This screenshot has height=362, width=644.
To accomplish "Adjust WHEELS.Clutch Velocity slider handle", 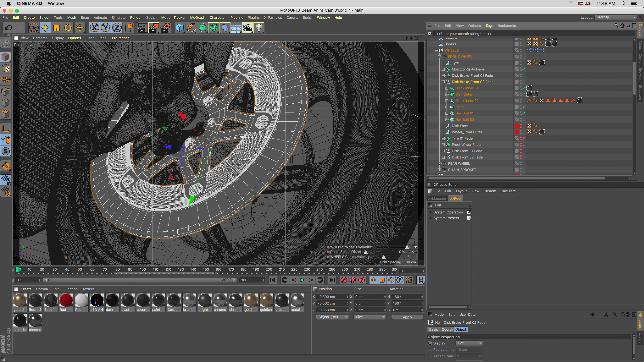I will pyautogui.click(x=384, y=257).
